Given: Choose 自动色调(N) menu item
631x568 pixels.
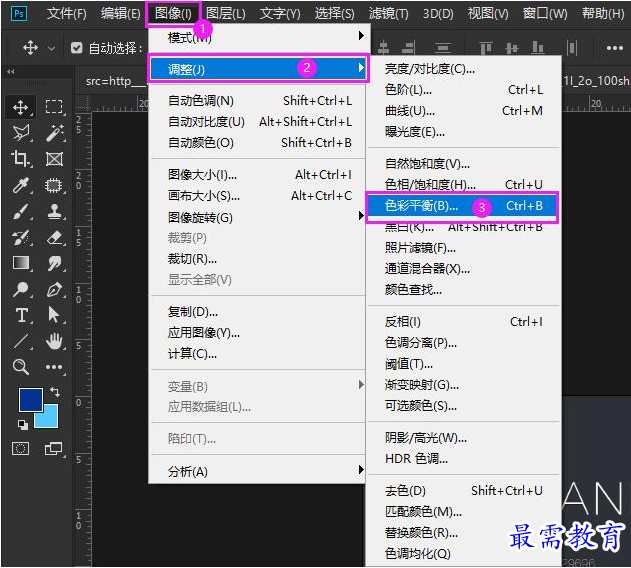Looking at the screenshot, I should point(257,101).
